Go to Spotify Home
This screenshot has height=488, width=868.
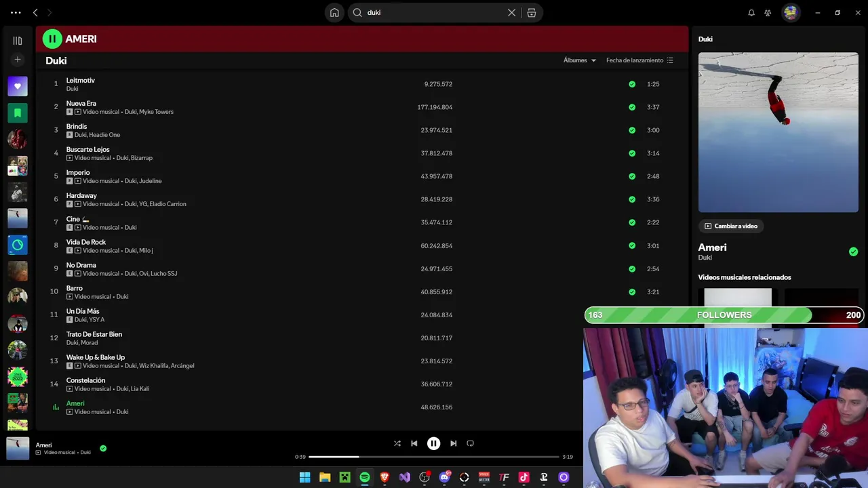coord(334,12)
